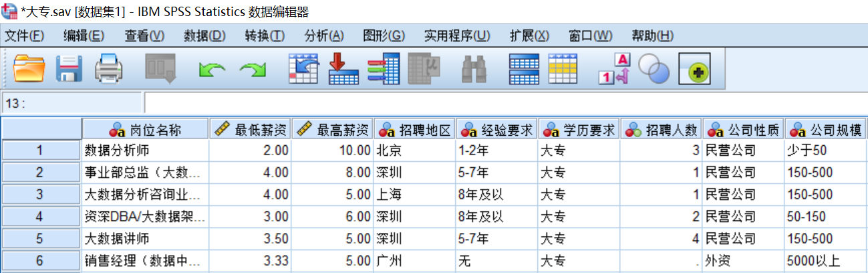Click the '北京' cell in 招聘地区

(415, 151)
